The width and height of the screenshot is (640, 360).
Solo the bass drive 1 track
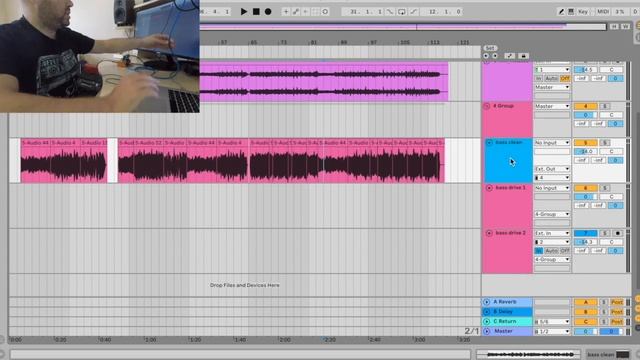[x=605, y=188]
